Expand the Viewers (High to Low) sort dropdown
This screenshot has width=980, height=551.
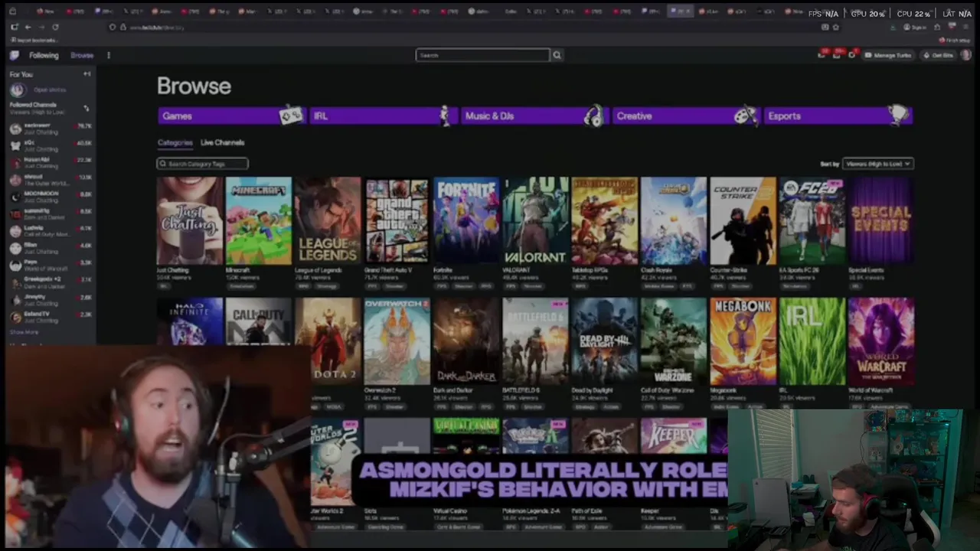tap(877, 164)
